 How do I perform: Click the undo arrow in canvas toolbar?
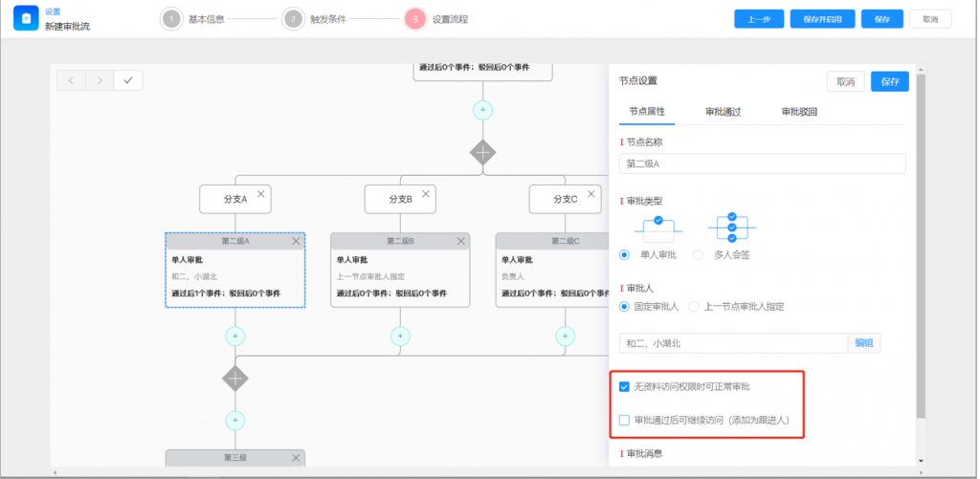click(x=71, y=80)
